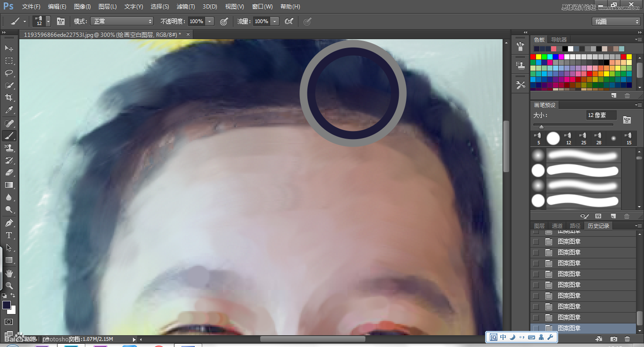Select the Zoom tool
Screen dimensions: 644x347
9,284
